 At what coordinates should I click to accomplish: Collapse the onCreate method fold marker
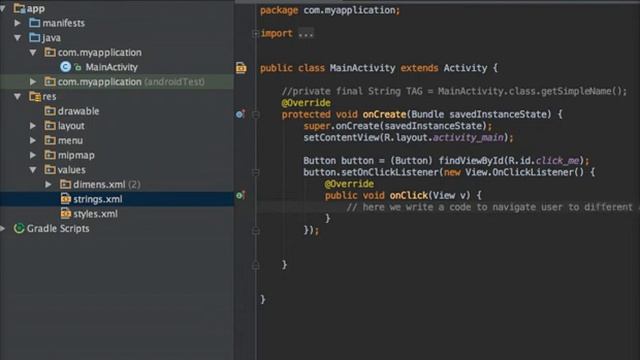tap(256, 115)
